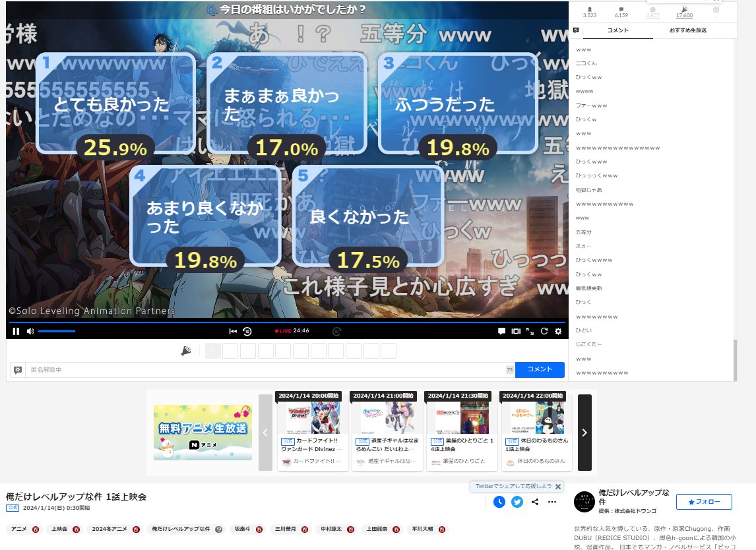Viewport: 756px width, 550px height.
Task: Open the 三川華月 tag
Action: tap(286, 530)
